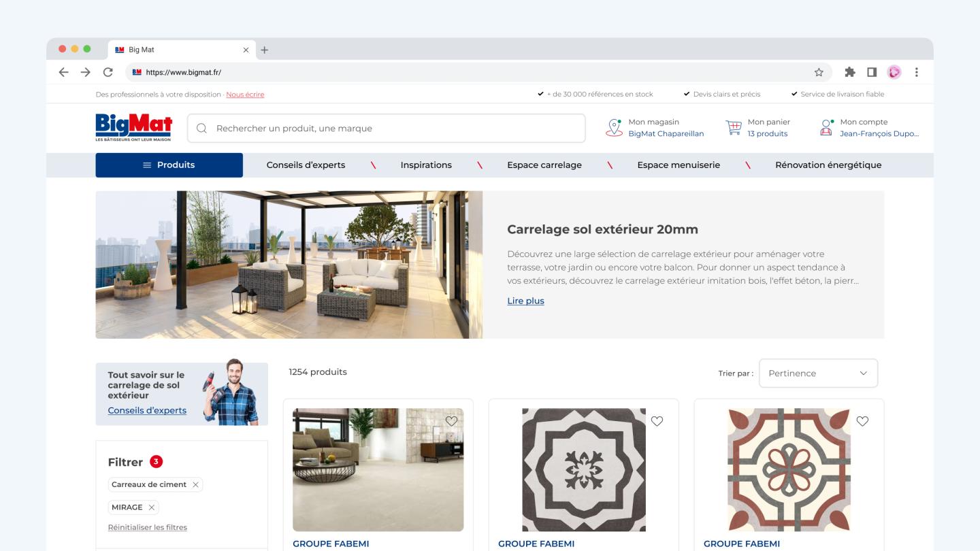
Task: Open Rénovation énergétique menu item
Action: click(828, 165)
